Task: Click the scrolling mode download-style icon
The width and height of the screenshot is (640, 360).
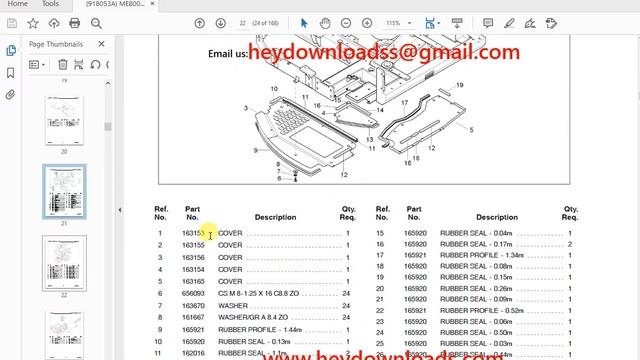Action: pyautogui.click(x=457, y=23)
